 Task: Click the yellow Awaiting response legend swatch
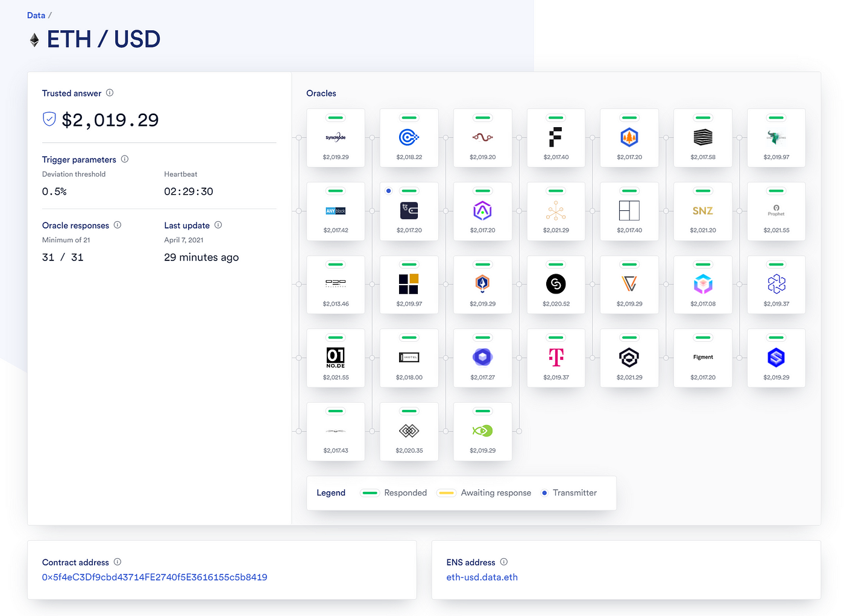coord(447,493)
